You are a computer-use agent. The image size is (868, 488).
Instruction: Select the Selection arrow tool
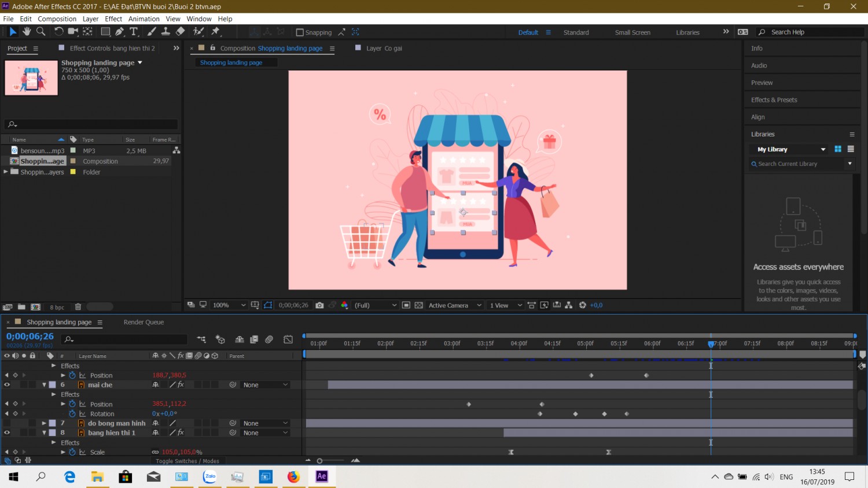click(13, 32)
